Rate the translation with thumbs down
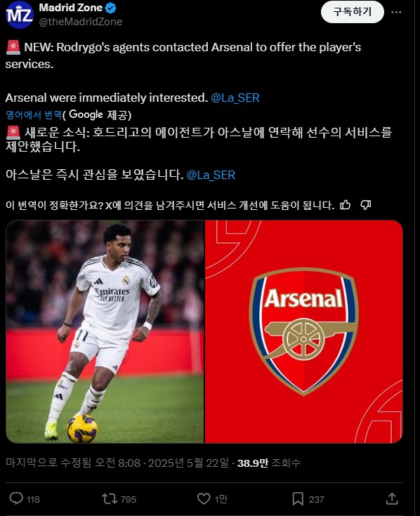 click(366, 205)
